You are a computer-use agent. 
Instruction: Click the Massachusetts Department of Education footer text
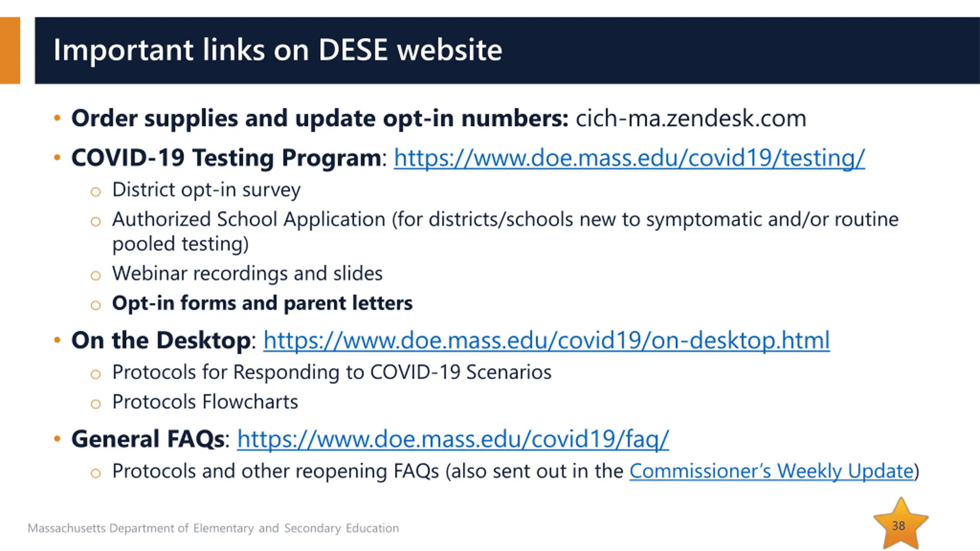point(213,528)
